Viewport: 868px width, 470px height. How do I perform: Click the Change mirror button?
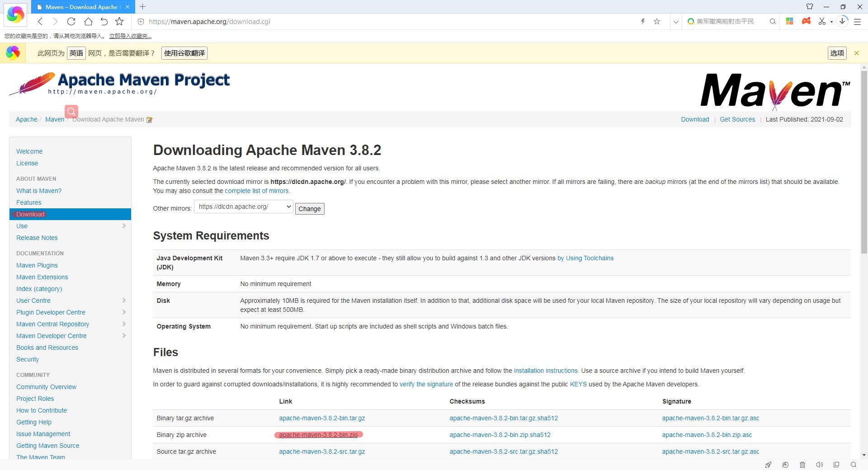(x=310, y=208)
